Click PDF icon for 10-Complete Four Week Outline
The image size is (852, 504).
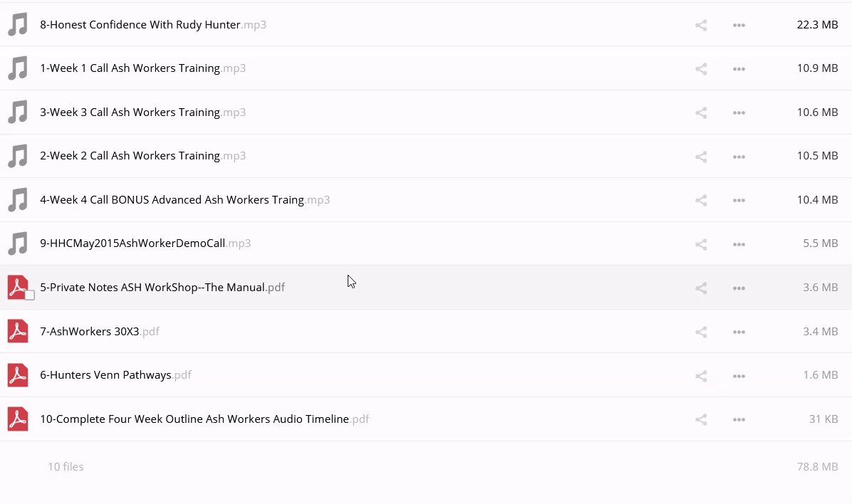click(18, 419)
